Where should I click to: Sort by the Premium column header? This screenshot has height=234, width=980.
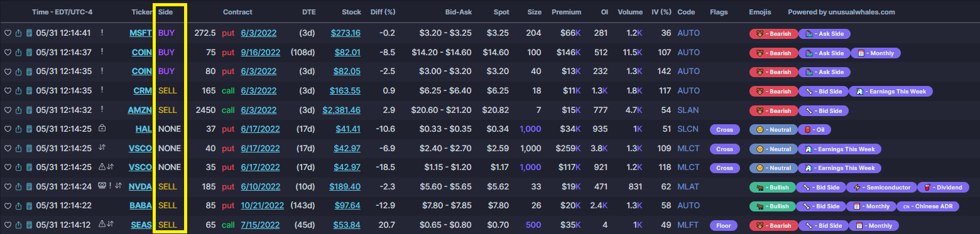[x=567, y=12]
